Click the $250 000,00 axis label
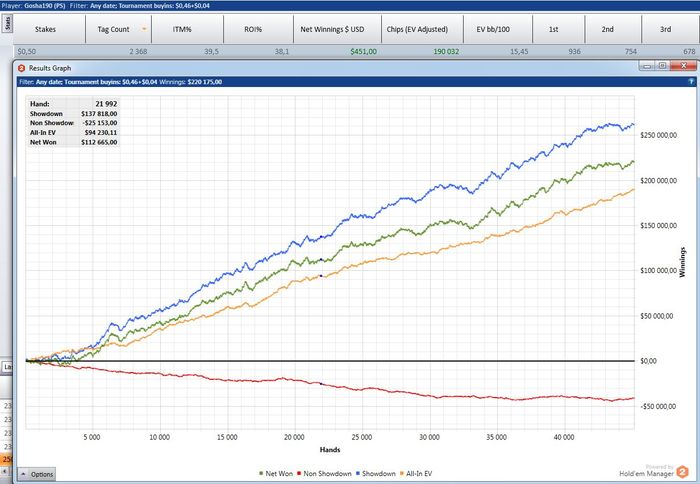Image resolution: width=700 pixels, height=484 pixels. point(658,135)
